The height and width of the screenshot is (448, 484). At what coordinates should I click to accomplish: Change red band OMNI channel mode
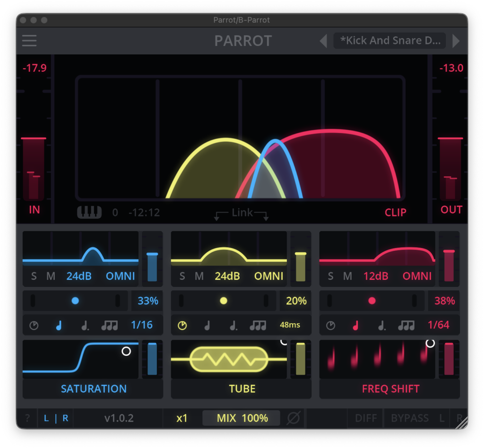[x=417, y=276]
